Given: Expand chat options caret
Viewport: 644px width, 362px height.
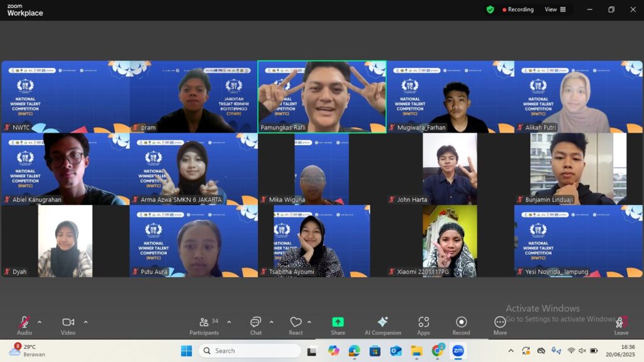Looking at the screenshot, I should [x=272, y=322].
